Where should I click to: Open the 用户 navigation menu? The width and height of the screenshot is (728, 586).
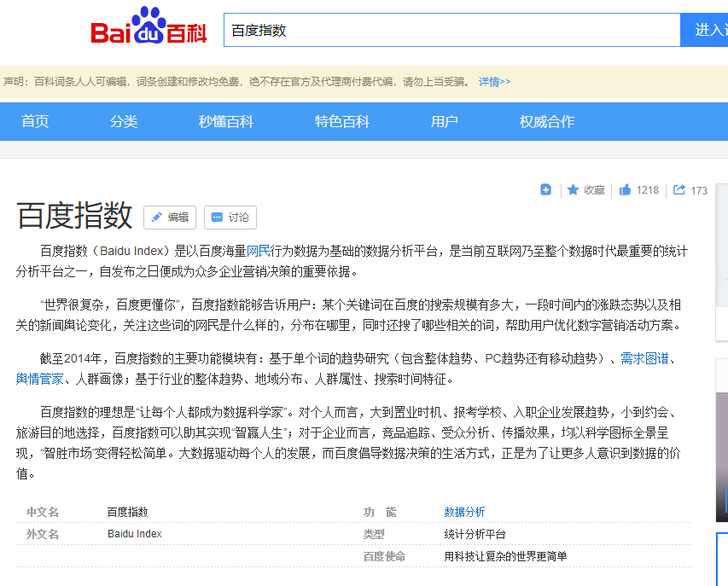point(445,122)
